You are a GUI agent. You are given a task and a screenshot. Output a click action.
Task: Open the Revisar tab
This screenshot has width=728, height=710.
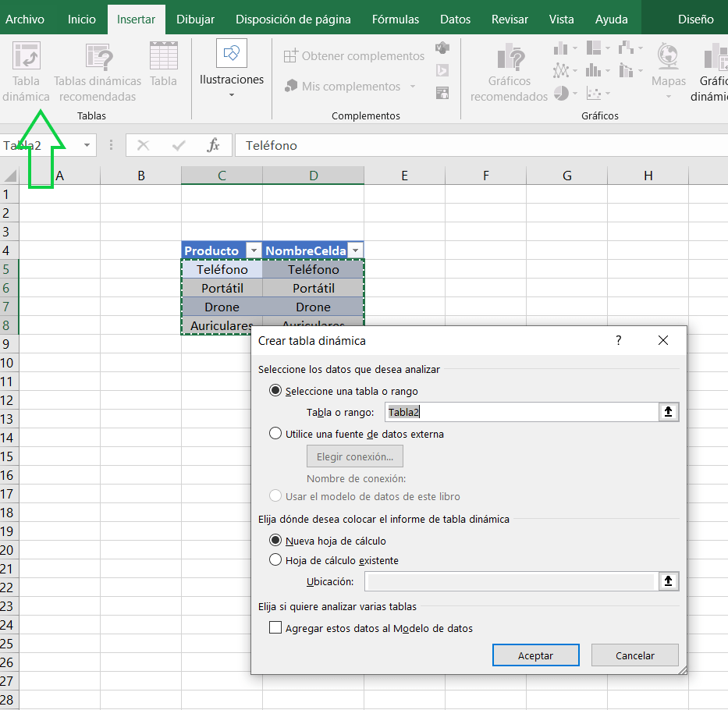coord(510,19)
